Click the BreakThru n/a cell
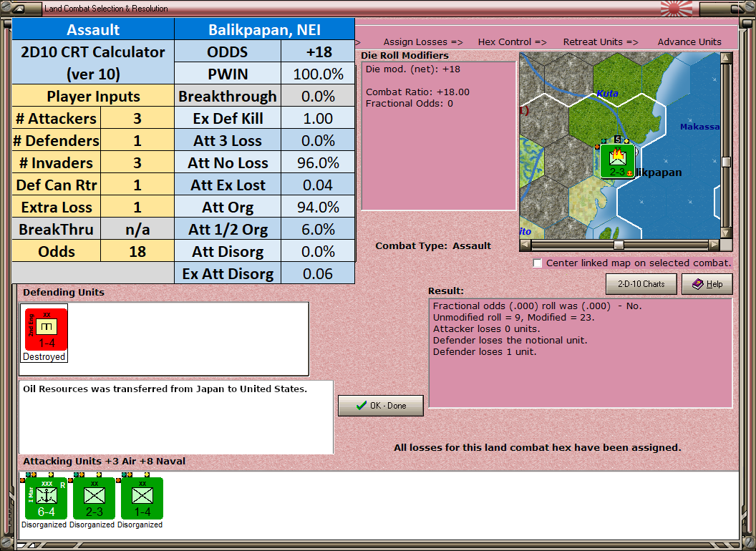756x551 pixels. pos(137,229)
